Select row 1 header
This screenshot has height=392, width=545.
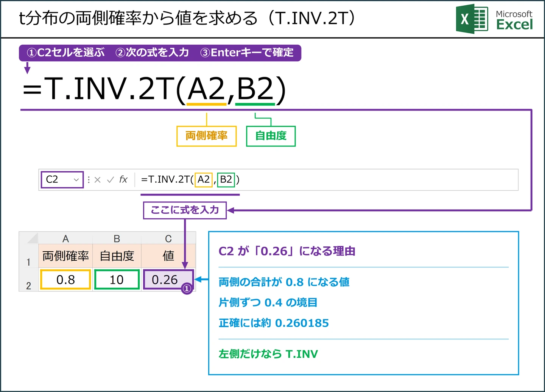coord(29,256)
